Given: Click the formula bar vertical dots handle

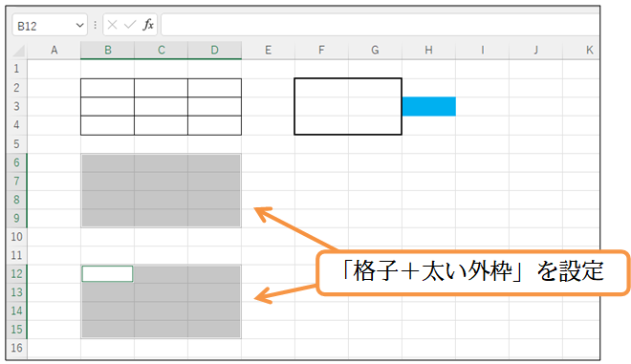Looking at the screenshot, I should click(x=95, y=25).
